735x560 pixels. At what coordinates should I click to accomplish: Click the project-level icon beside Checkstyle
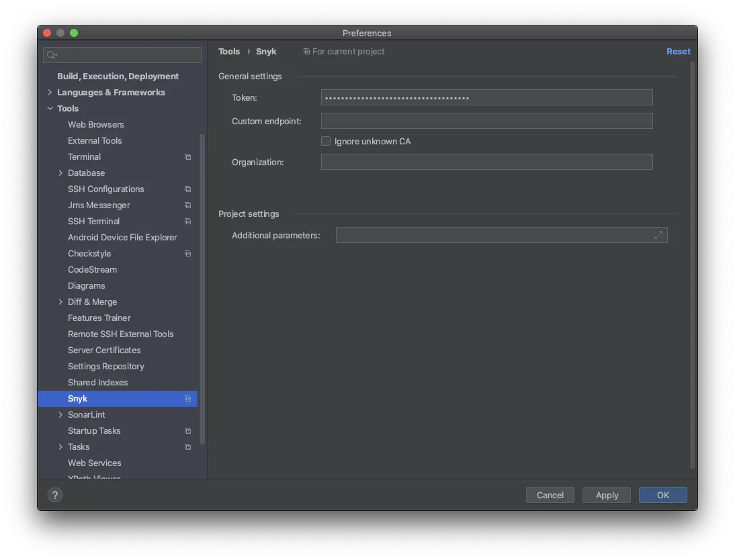(188, 254)
